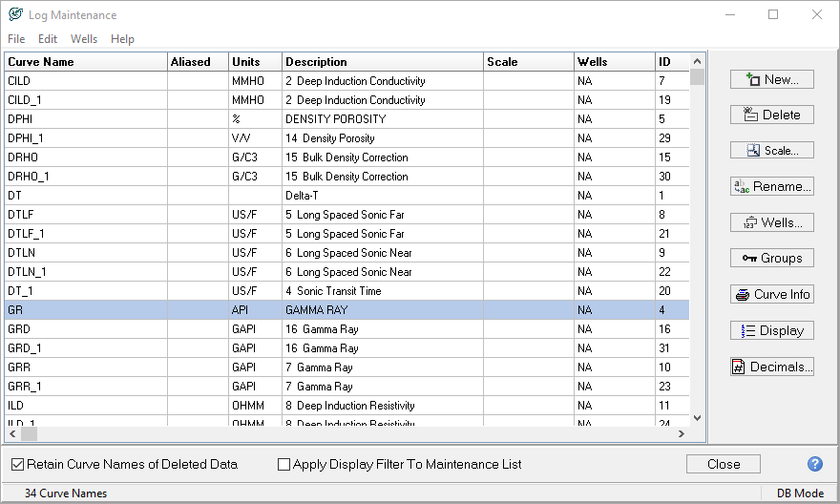Uncheck Retain Curve Names of Deleted Data
The height and width of the screenshot is (504, 840).
[x=17, y=465]
